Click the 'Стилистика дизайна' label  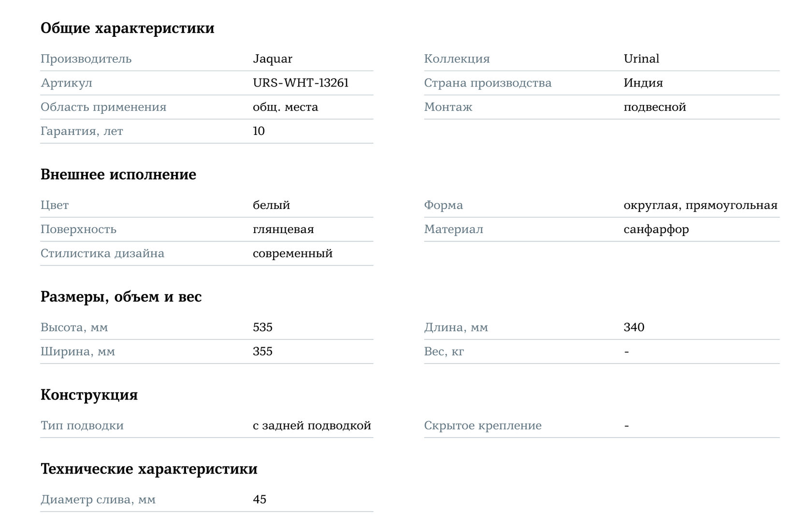[102, 254]
